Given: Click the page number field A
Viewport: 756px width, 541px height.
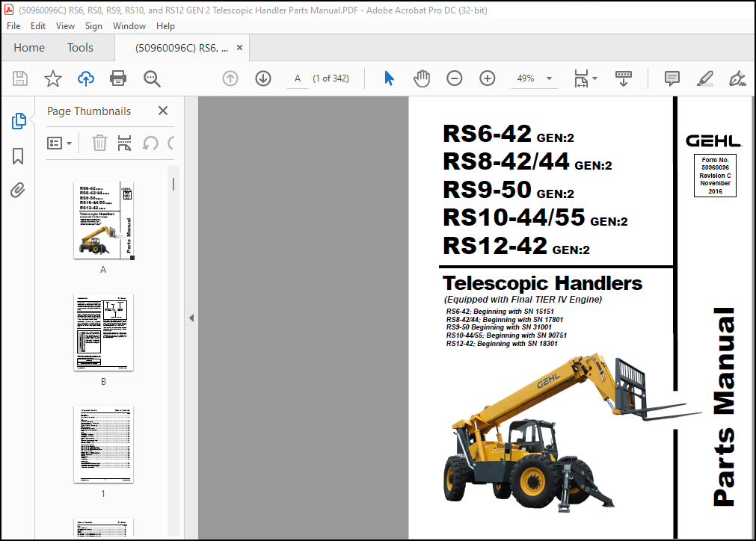Looking at the screenshot, I should (298, 78).
